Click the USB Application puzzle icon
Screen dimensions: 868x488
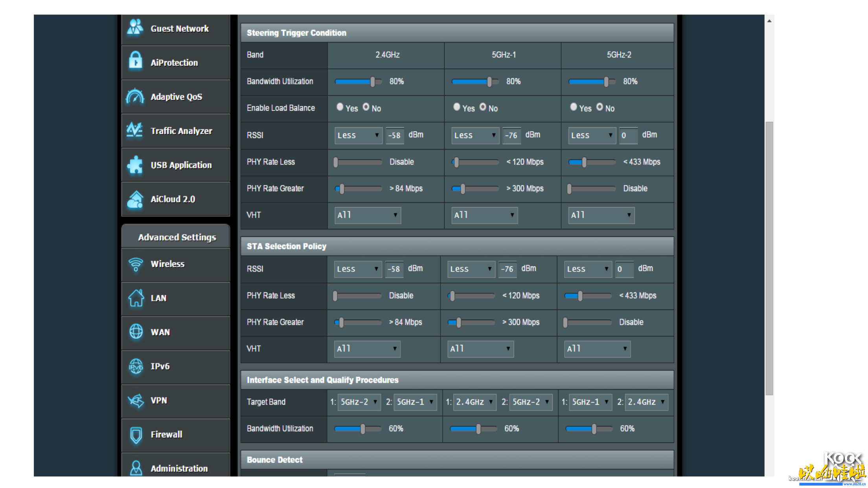click(x=135, y=165)
